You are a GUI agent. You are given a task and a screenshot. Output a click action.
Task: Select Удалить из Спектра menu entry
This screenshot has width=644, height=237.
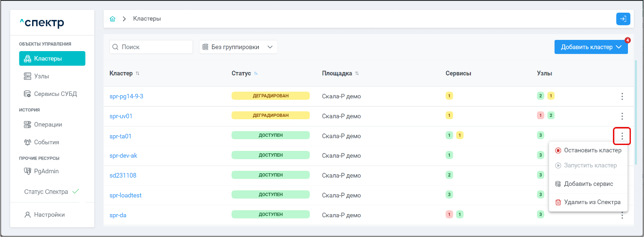588,202
